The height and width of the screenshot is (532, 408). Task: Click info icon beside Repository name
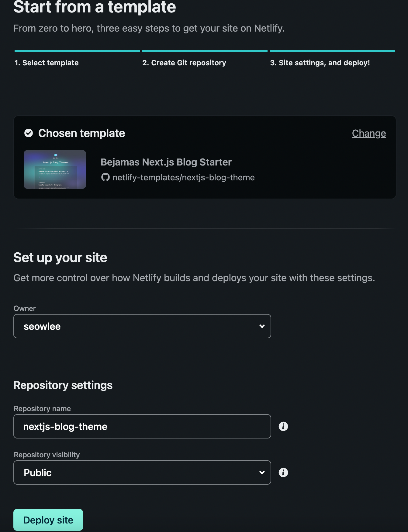pos(283,426)
